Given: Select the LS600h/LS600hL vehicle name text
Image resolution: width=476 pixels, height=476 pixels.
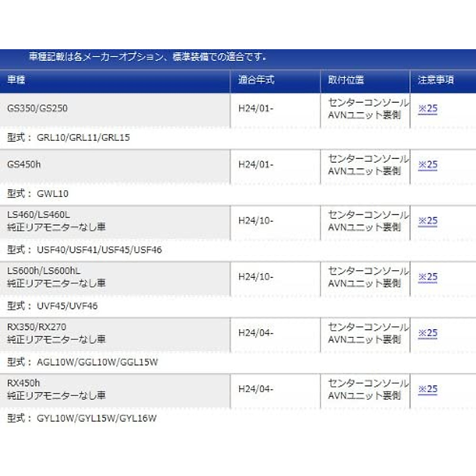Looking at the screenshot, I should 44,271.
